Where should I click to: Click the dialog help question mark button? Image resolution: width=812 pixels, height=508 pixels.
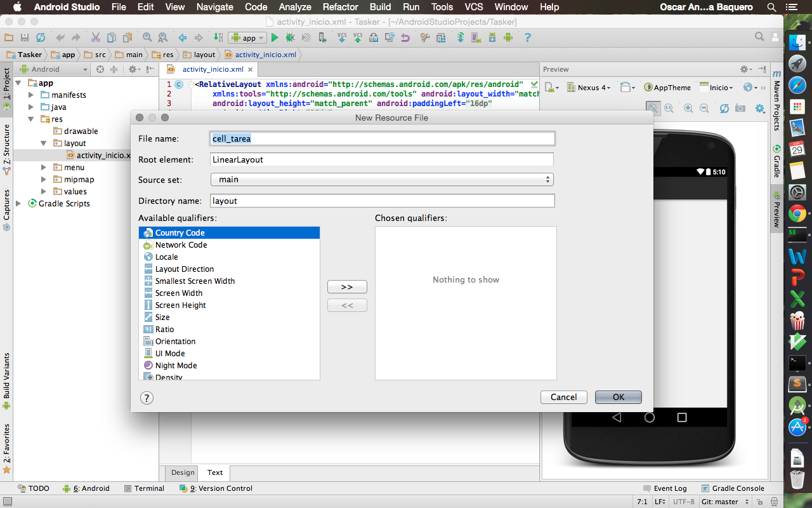[x=147, y=398]
